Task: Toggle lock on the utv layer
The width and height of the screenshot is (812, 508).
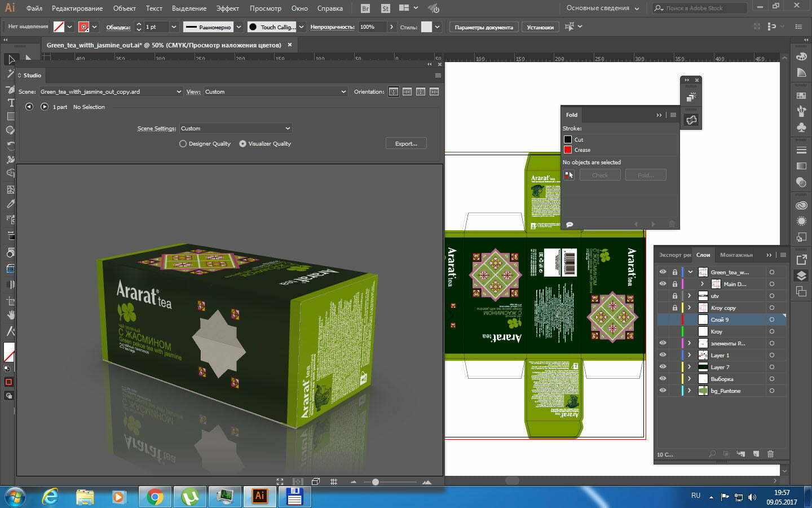Action: pos(674,296)
